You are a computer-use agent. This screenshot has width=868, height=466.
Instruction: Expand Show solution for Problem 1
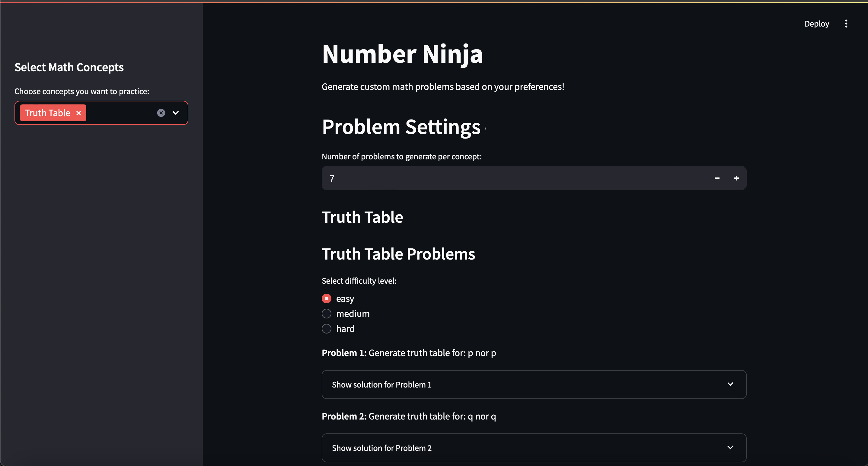click(x=381, y=385)
